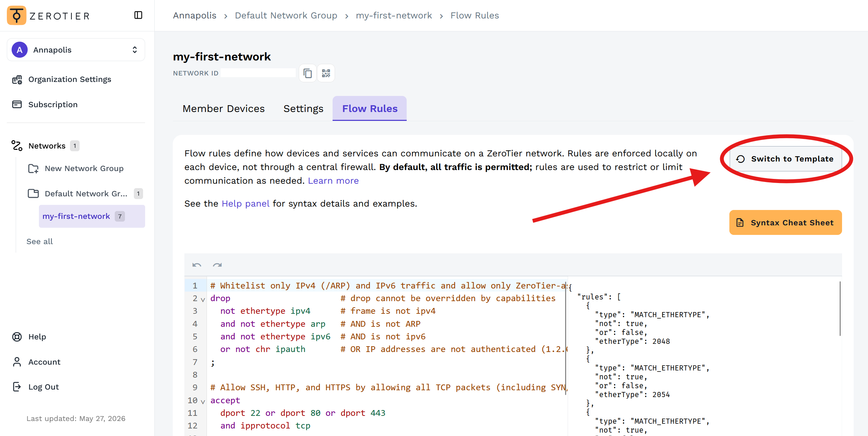Click the Flow Rules breadcrumb

point(475,15)
